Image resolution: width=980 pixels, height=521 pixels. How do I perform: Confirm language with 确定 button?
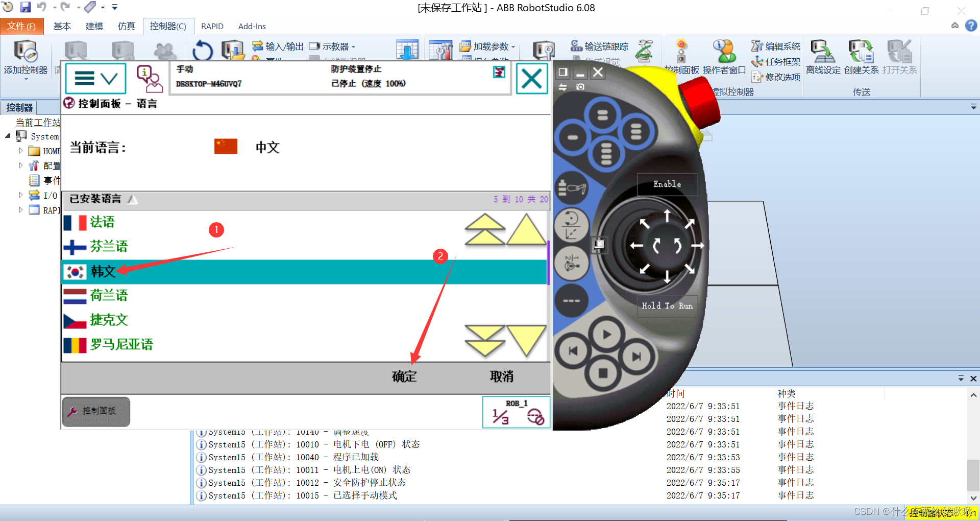click(x=404, y=377)
